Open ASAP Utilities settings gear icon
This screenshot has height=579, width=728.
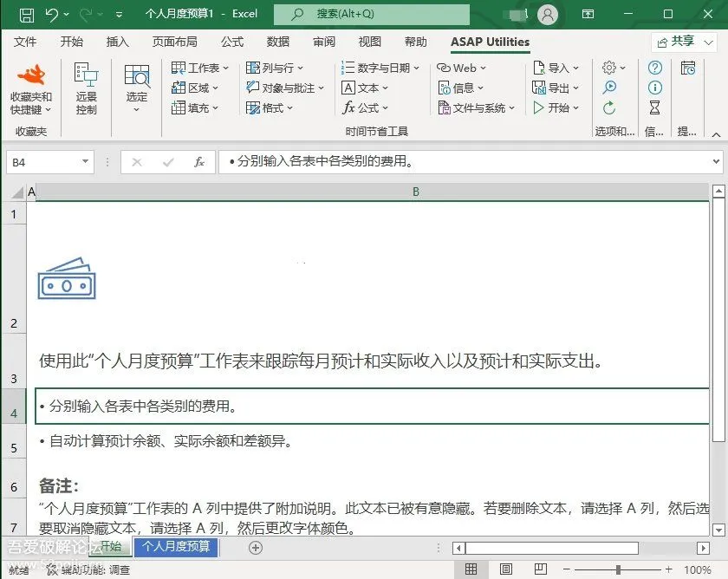609,68
